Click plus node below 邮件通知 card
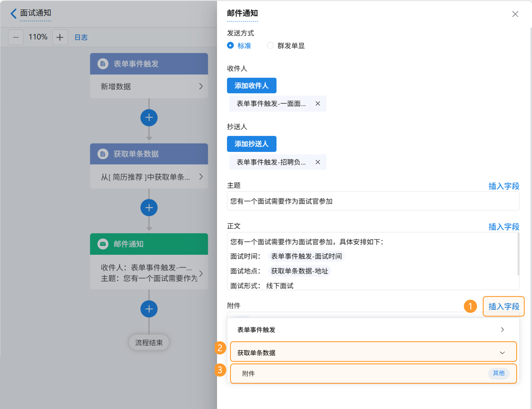 [x=149, y=309]
